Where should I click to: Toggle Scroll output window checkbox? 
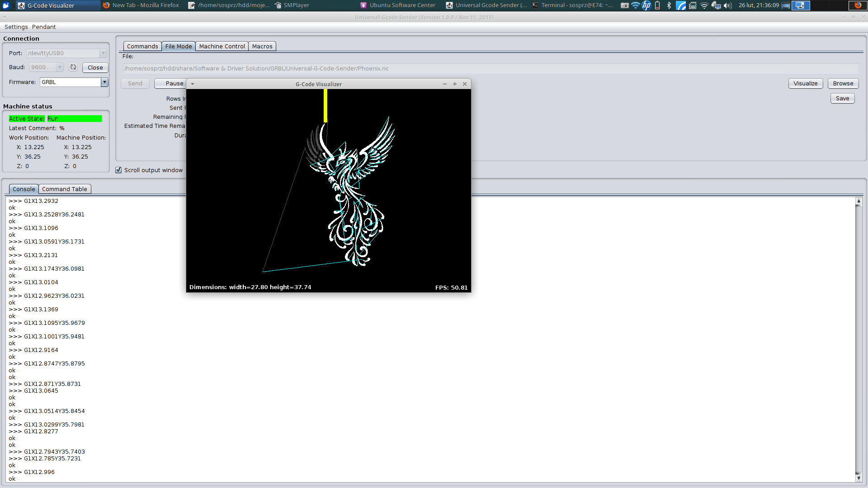[118, 170]
